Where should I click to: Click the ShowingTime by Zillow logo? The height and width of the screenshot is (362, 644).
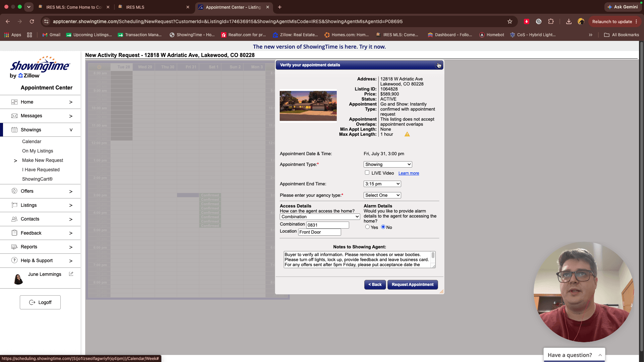click(x=40, y=68)
